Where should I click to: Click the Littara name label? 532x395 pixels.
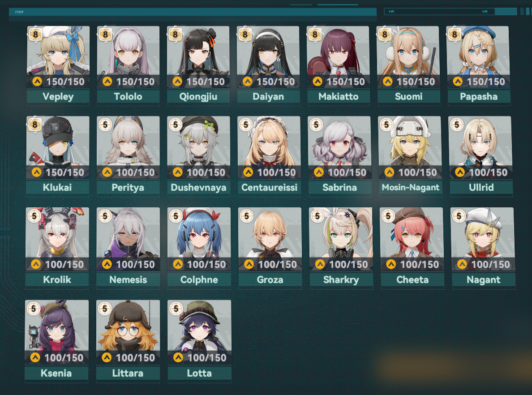(x=128, y=374)
